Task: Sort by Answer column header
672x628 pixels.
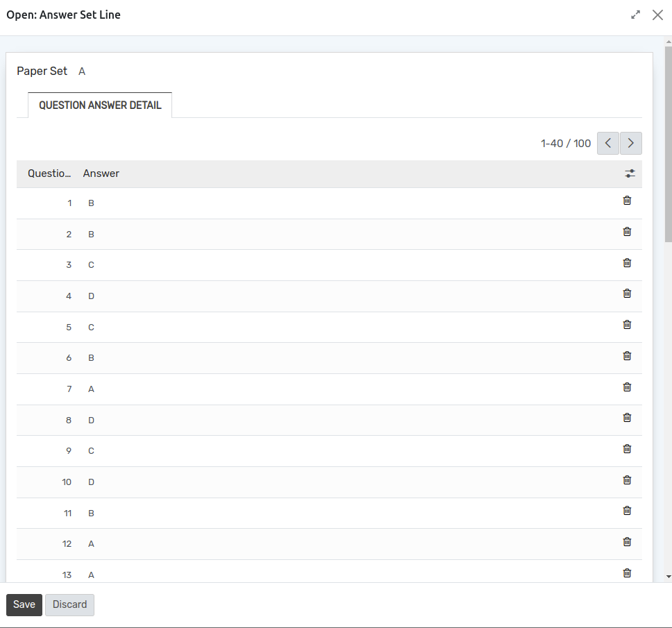Action: [x=101, y=173]
